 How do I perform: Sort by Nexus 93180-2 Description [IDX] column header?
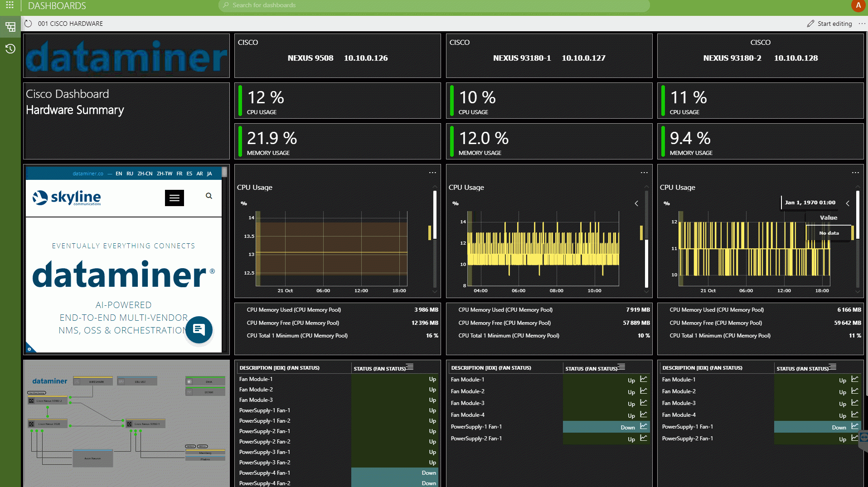click(702, 368)
